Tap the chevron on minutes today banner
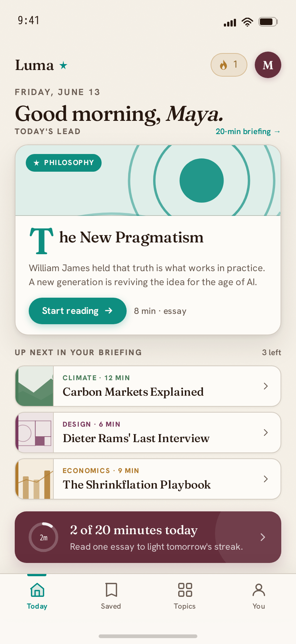 [263, 537]
